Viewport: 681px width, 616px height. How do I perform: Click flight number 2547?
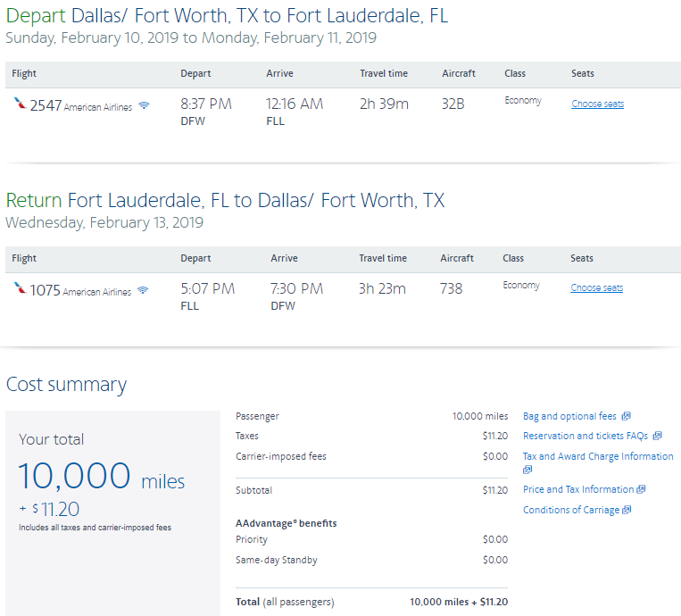pos(46,105)
